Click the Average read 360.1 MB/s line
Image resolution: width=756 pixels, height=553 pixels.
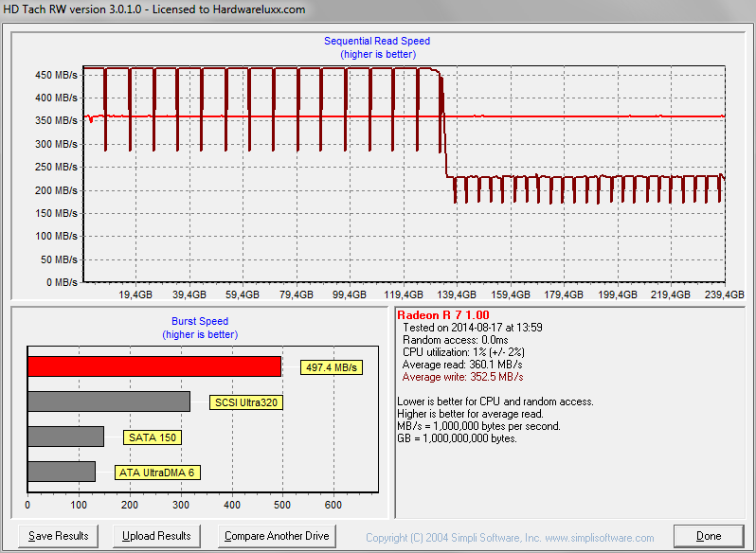click(462, 365)
